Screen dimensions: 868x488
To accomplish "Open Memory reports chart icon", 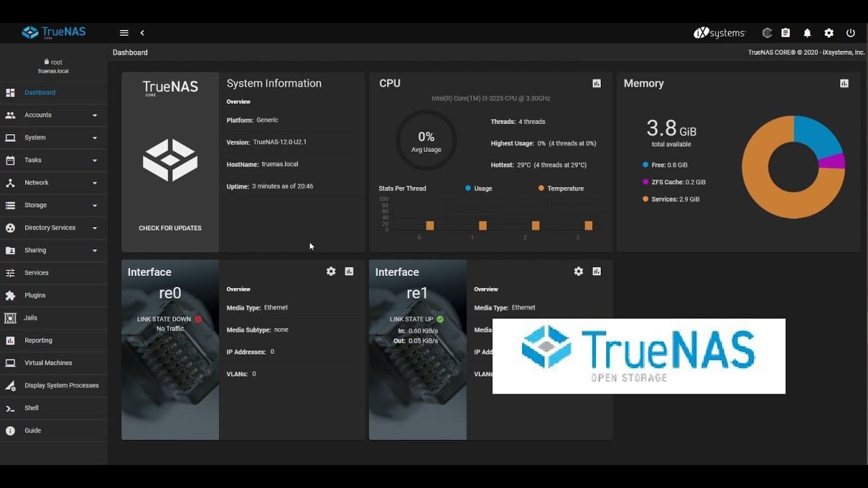I will click(844, 83).
